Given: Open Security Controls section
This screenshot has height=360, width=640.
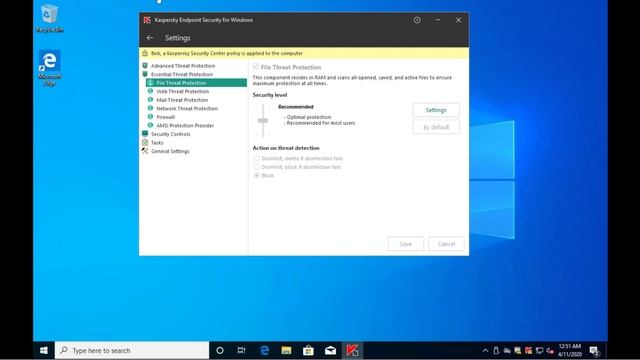Looking at the screenshot, I should pos(171,134).
